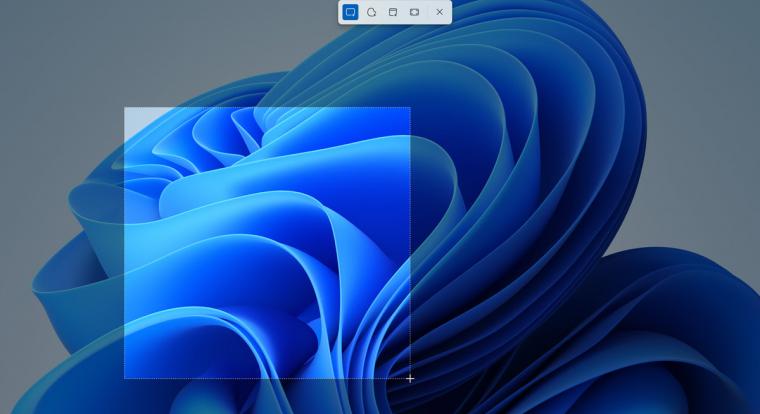Click the center of the highlighted selection
This screenshot has width=760, height=414.
click(x=267, y=243)
